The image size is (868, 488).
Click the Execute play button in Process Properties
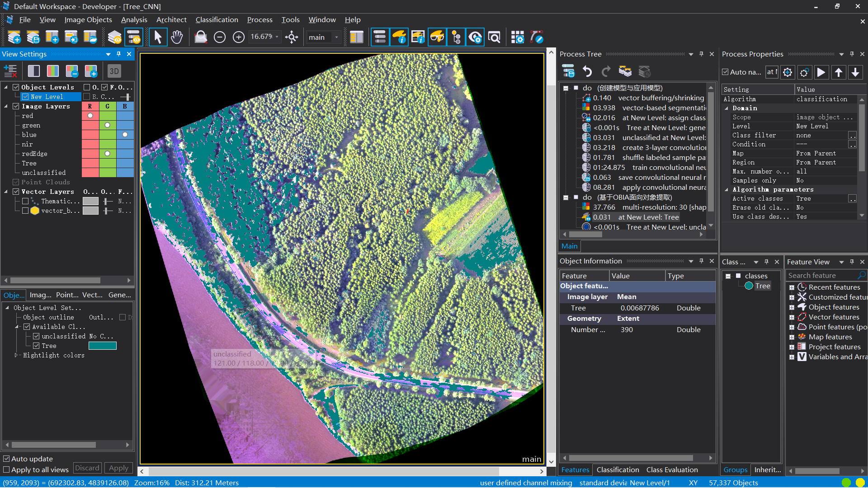click(x=821, y=72)
